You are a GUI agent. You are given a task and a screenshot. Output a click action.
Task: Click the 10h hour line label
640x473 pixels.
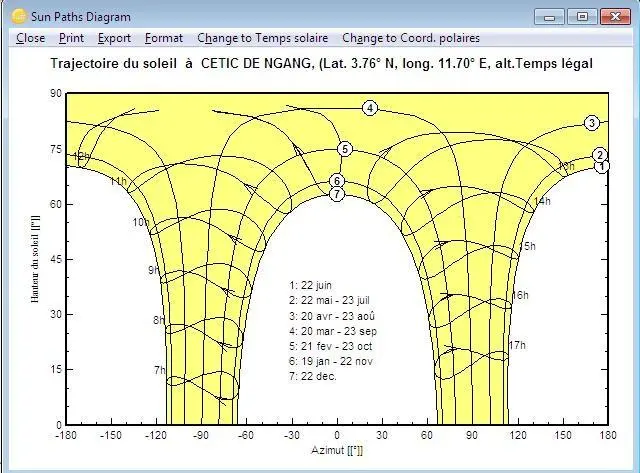(x=140, y=222)
